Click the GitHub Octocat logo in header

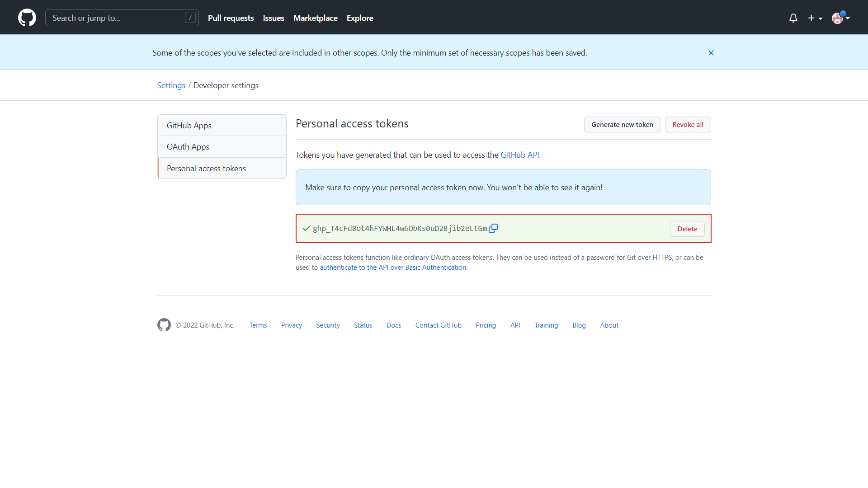(27, 18)
